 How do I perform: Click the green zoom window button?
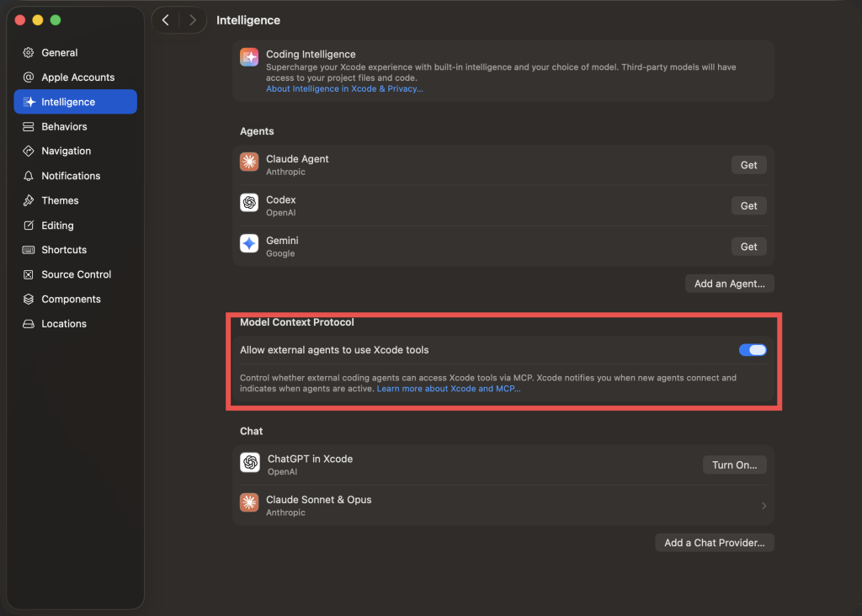56,20
